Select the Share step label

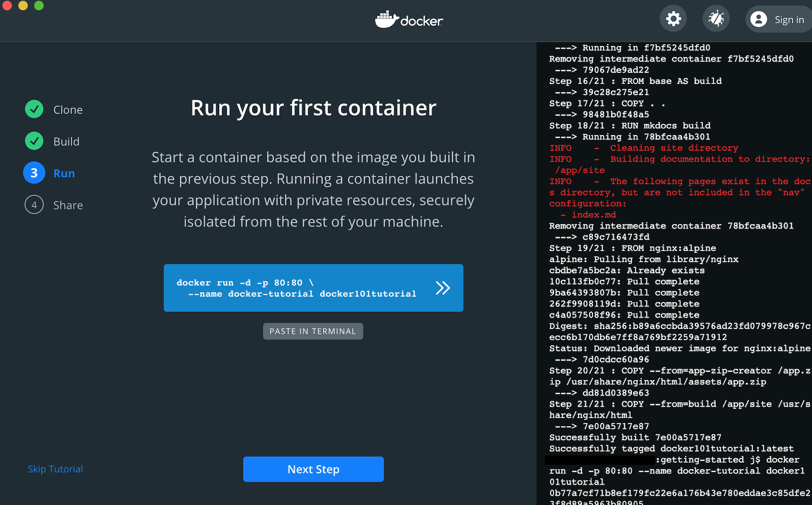[68, 205]
